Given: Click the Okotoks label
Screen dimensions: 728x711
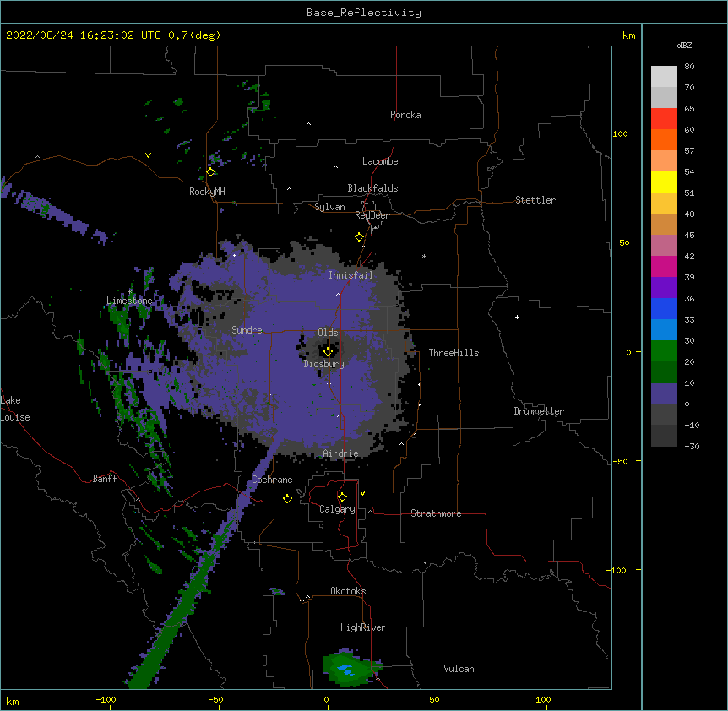Looking at the screenshot, I should (348, 591).
